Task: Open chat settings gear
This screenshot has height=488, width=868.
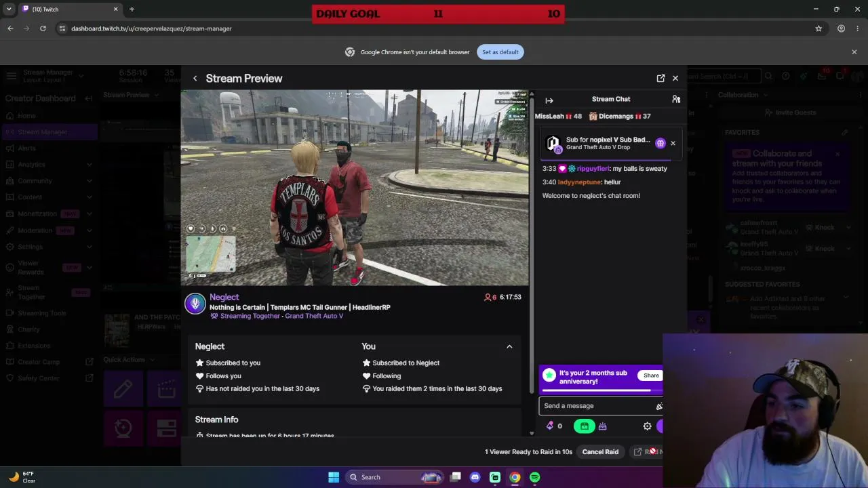Action: pos(648,426)
